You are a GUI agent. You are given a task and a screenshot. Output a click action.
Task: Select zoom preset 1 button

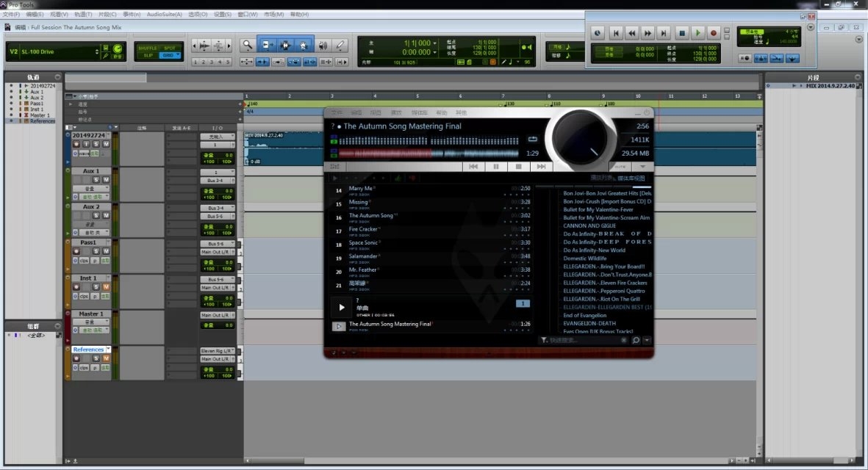(195, 62)
